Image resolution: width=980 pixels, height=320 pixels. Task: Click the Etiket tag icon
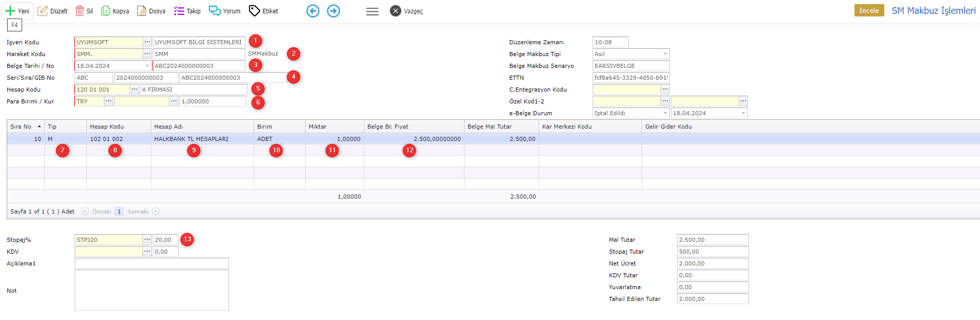click(254, 11)
